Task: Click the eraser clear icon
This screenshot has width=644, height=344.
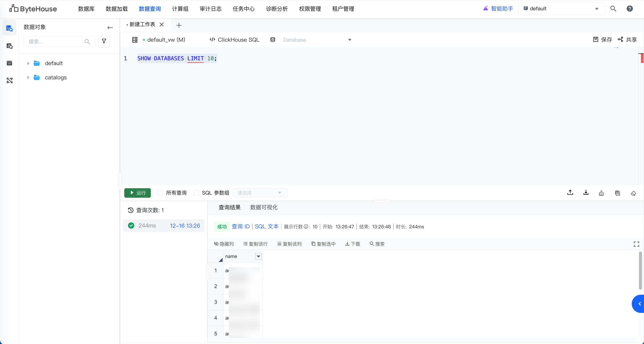Action: pyautogui.click(x=633, y=193)
